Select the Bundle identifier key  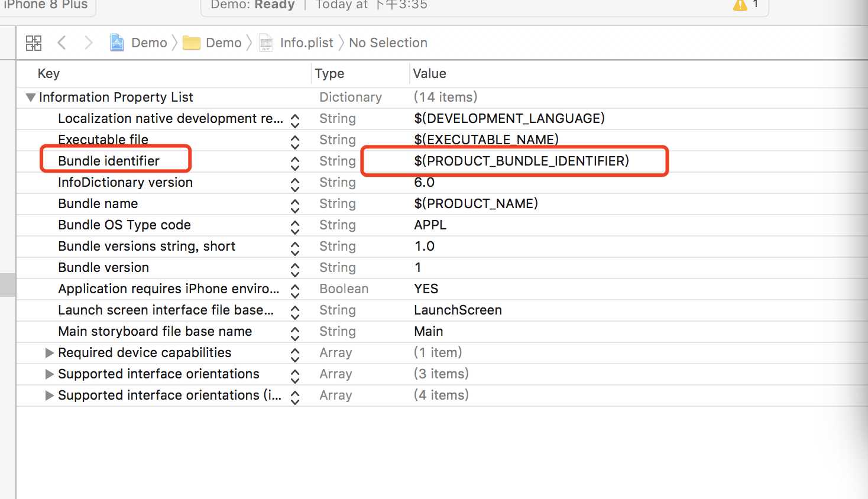tap(109, 161)
